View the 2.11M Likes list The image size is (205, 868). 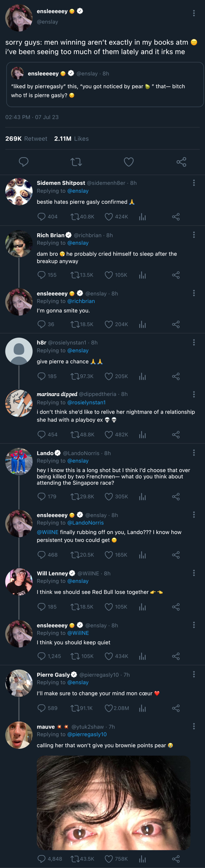point(72,138)
